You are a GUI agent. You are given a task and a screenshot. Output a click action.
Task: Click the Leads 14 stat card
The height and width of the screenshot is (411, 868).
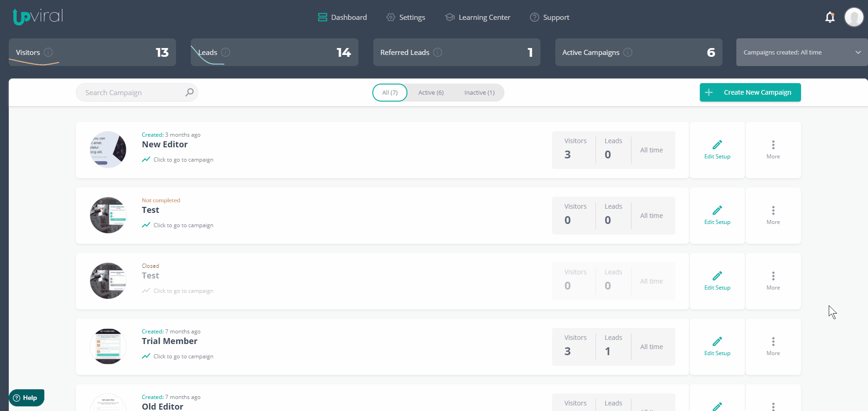(274, 52)
